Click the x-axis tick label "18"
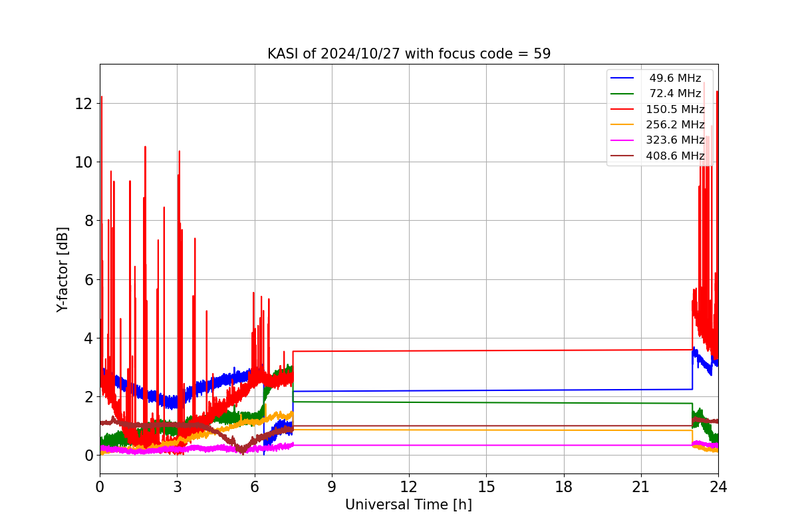This screenshot has width=798, height=532. pos(564,487)
